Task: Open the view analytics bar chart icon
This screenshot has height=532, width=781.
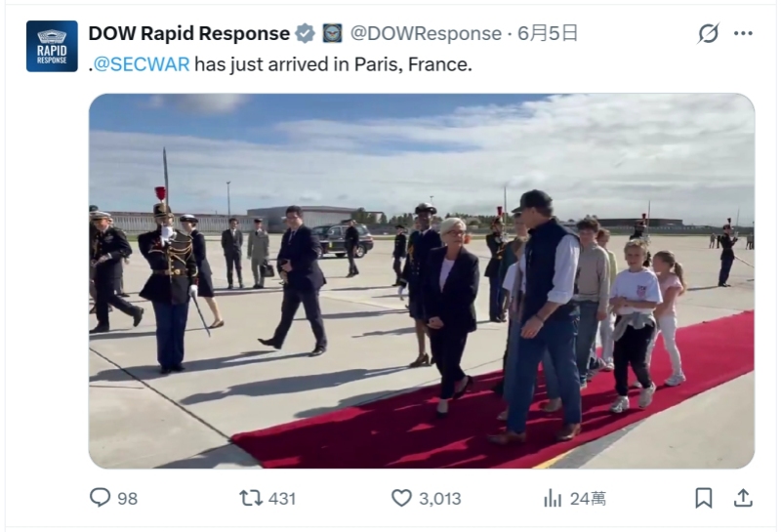Action: (553, 498)
